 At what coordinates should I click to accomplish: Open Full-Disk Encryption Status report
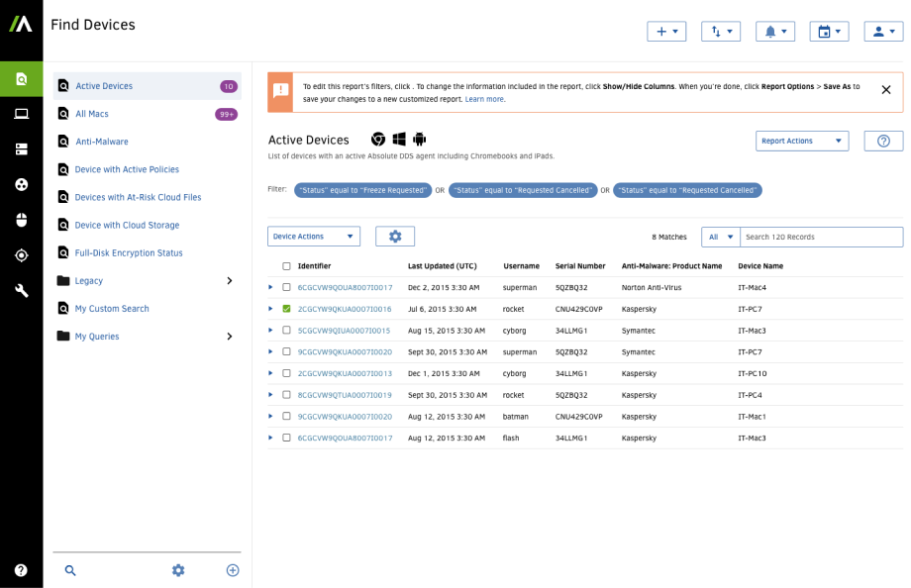129,253
